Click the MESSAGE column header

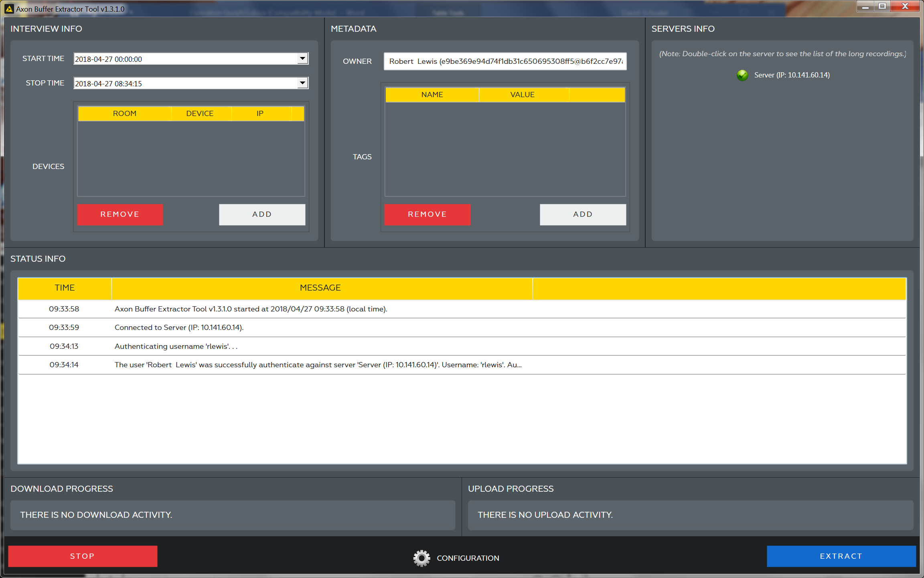(x=320, y=287)
